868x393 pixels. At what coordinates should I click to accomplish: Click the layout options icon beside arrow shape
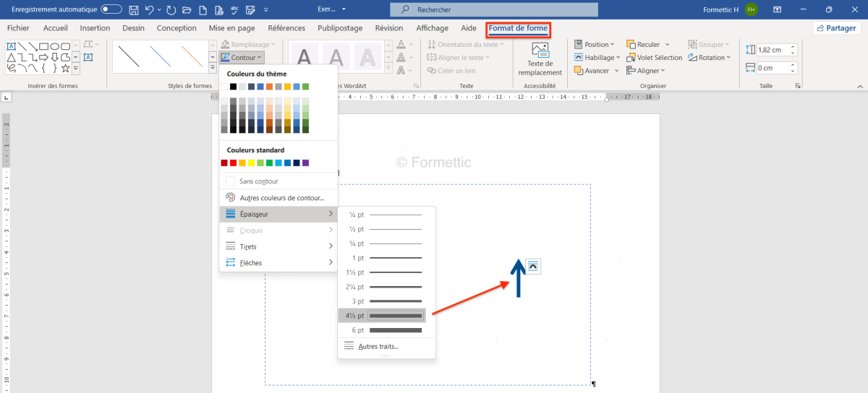(533, 266)
